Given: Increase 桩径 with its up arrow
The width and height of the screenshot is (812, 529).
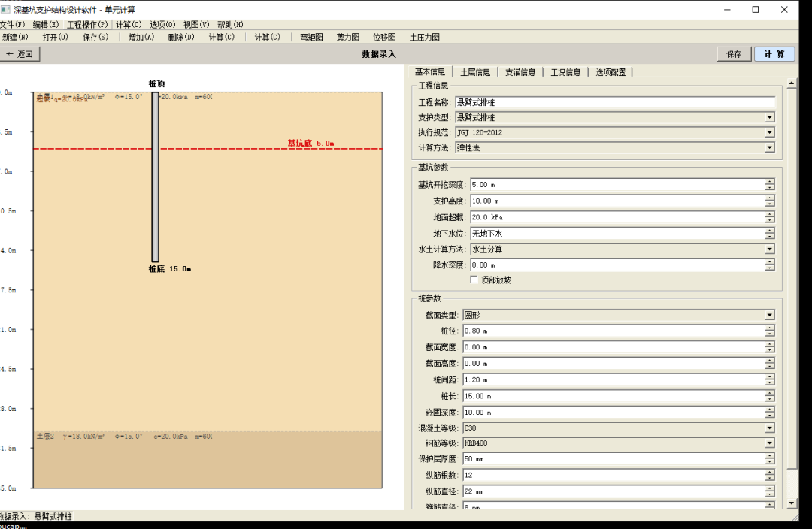Looking at the screenshot, I should [770, 328].
